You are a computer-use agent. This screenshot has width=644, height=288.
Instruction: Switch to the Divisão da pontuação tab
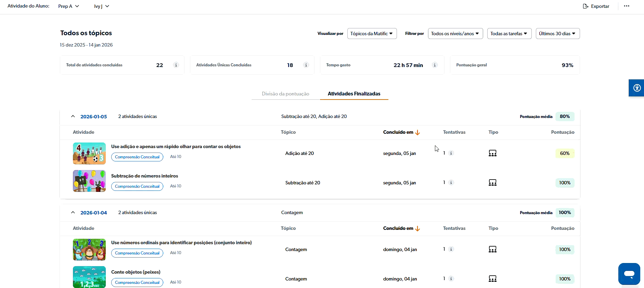(285, 94)
